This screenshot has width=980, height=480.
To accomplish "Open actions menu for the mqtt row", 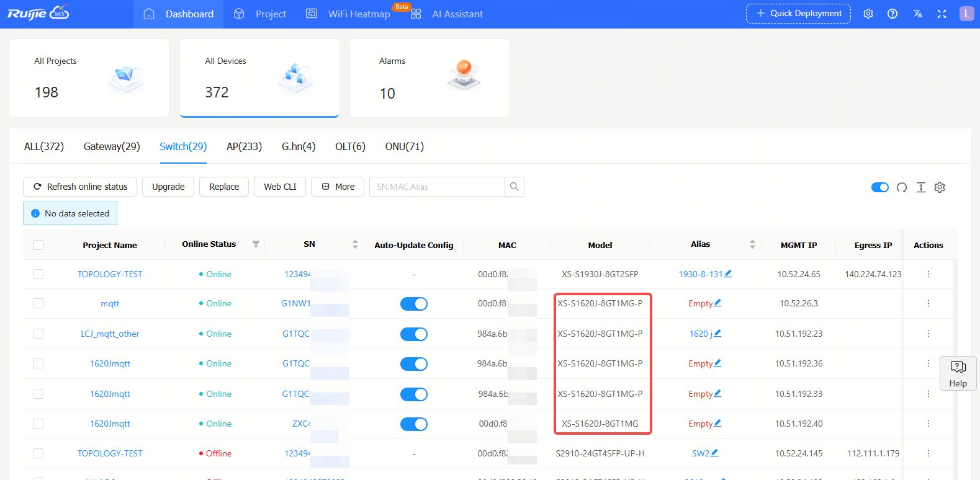I will 928,303.
